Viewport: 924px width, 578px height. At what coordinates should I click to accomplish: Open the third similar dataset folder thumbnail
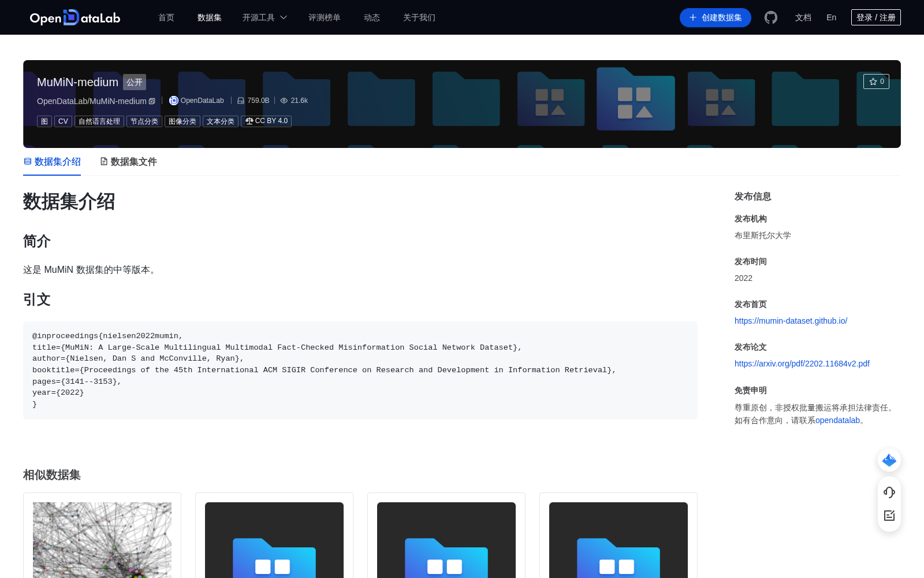[x=446, y=540]
